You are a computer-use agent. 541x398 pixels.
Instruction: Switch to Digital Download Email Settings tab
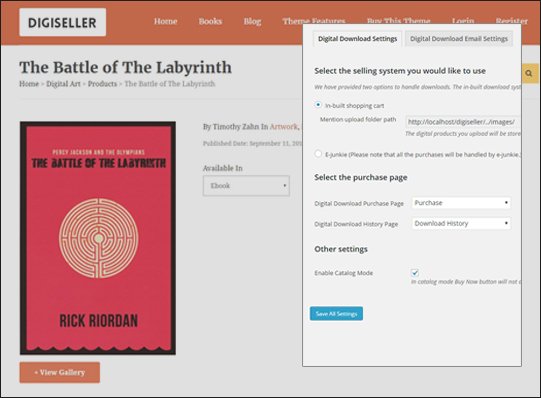(459, 39)
